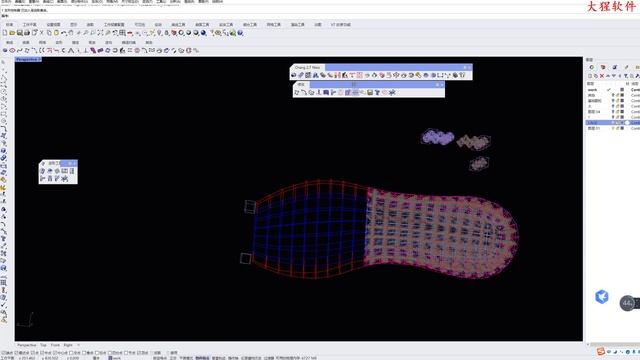Select Zoom Extents in main toolbar
The width and height of the screenshot is (640, 360).
click(x=100, y=33)
